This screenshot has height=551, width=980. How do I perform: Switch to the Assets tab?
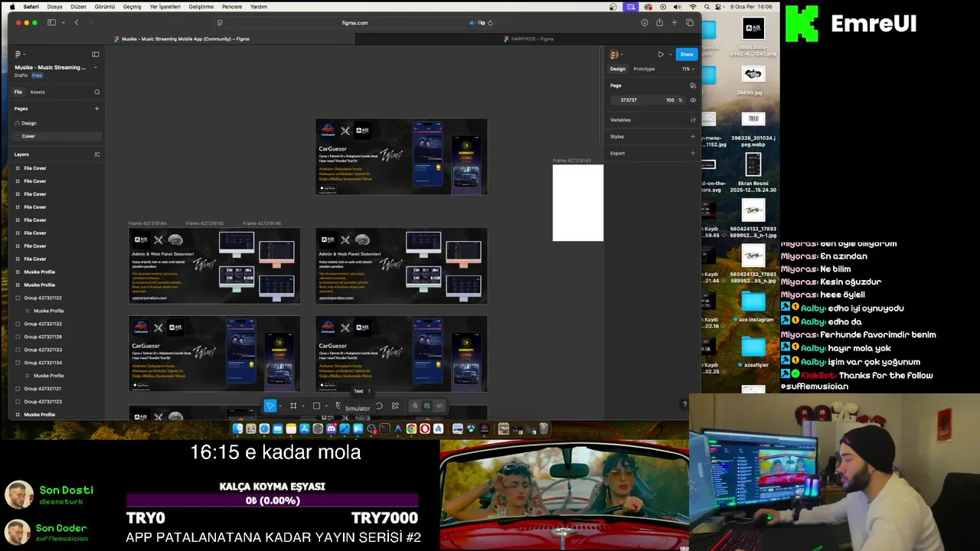click(38, 92)
